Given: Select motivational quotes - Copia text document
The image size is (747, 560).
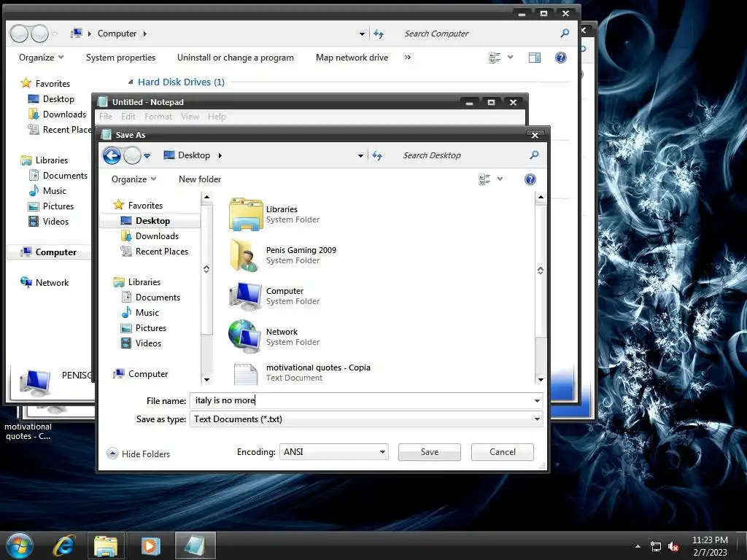Looking at the screenshot, I should [318, 373].
